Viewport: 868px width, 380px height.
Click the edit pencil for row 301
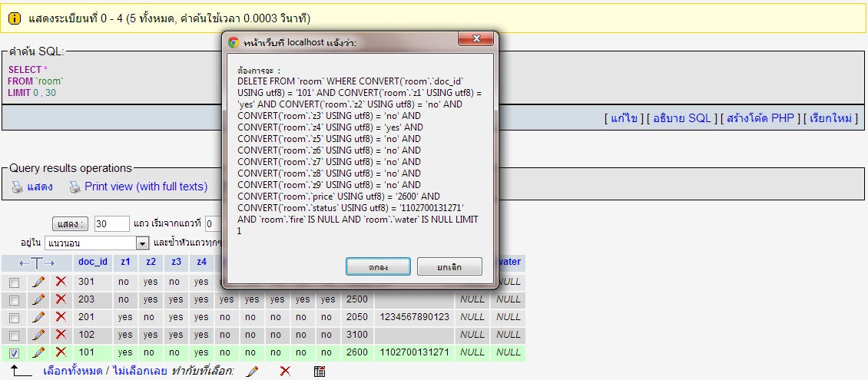[38, 282]
